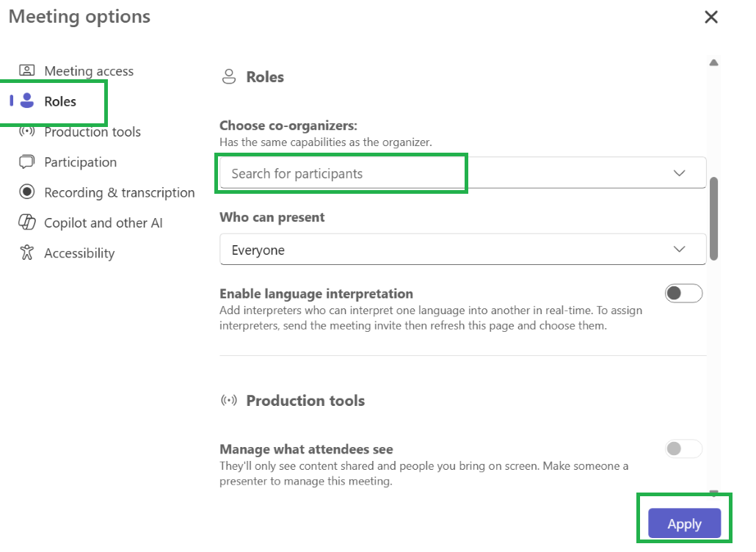Apply the meeting options changes
756x552 pixels.
(x=684, y=523)
